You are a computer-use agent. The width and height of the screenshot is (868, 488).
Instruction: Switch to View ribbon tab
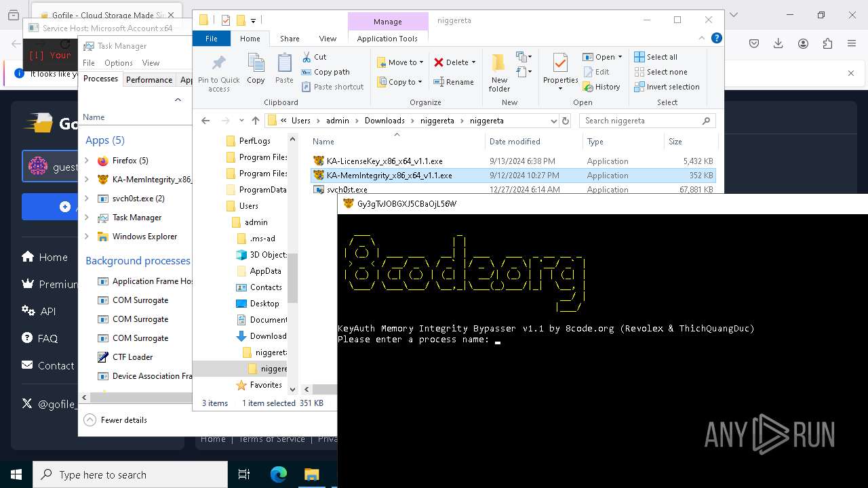point(328,39)
